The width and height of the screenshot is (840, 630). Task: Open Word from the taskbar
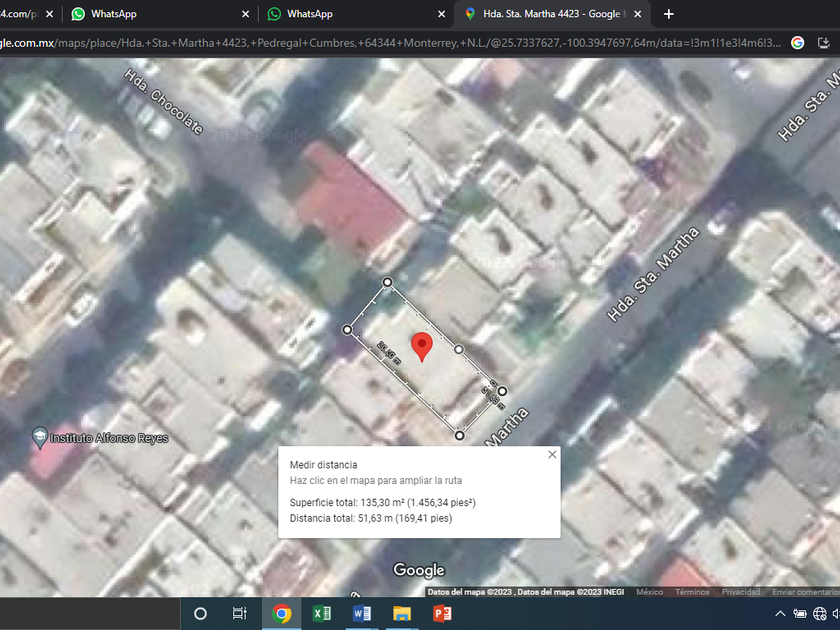click(362, 613)
